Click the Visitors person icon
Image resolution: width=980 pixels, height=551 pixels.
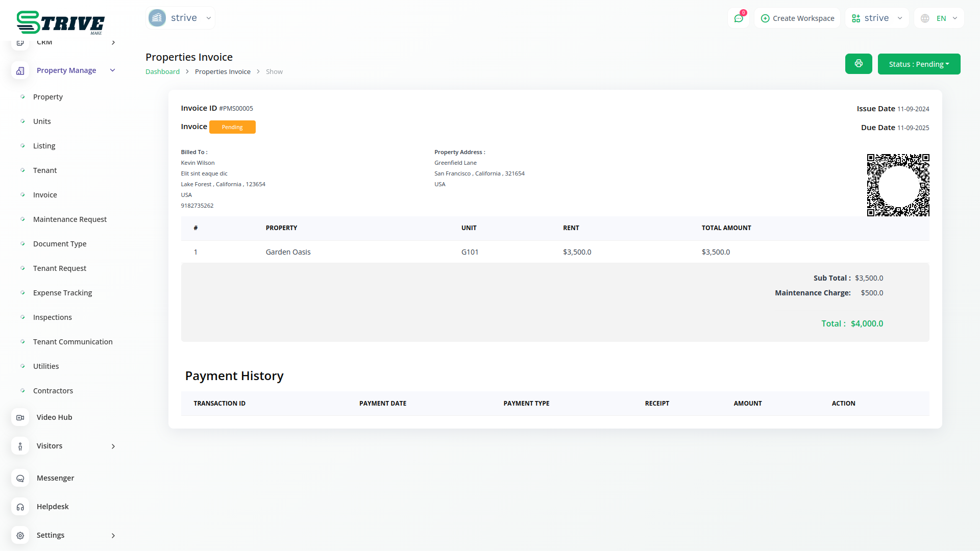click(x=20, y=446)
